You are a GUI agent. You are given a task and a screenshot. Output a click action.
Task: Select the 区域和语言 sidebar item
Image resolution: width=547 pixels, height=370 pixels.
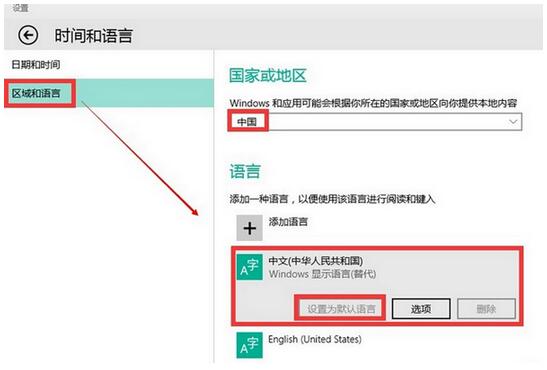(x=109, y=93)
